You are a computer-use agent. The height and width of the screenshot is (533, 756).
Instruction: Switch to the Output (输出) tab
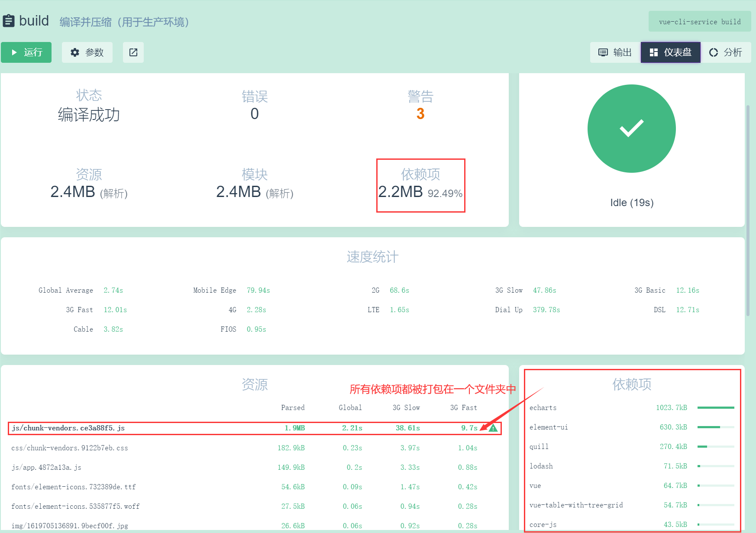click(615, 52)
